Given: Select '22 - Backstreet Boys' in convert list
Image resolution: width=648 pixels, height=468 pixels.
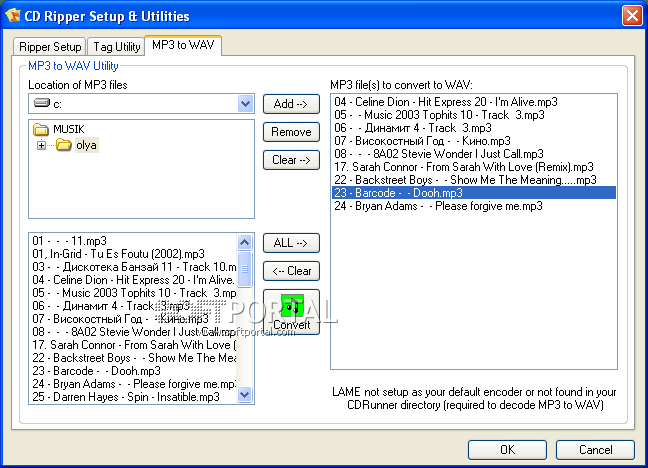Looking at the screenshot, I should [474, 180].
